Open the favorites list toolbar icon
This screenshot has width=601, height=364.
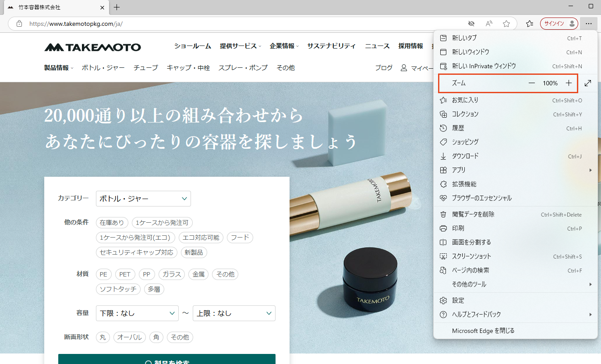pyautogui.click(x=529, y=24)
